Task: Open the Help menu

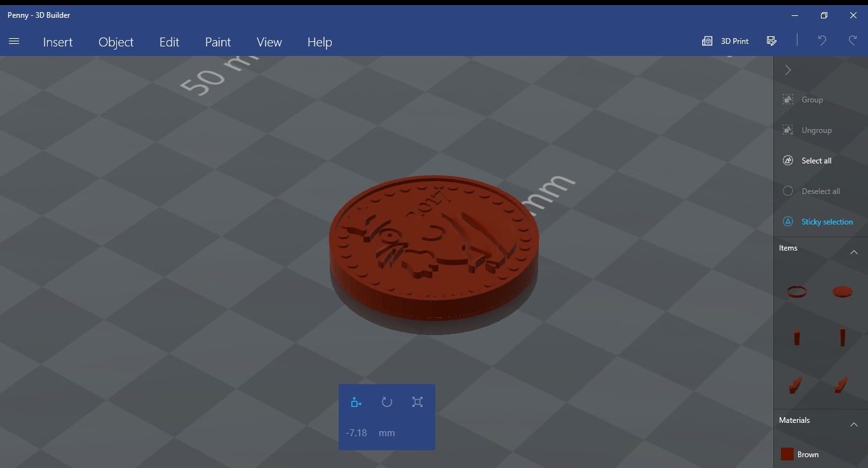Action: (x=320, y=42)
